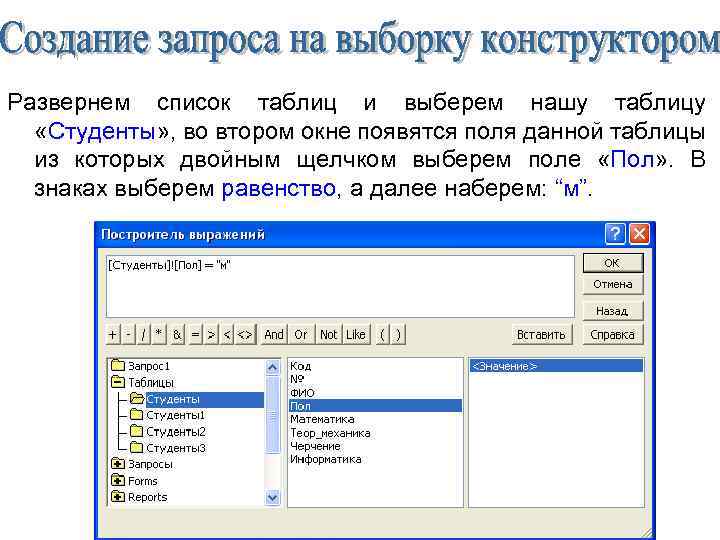Collapse the Таблицы folder

tap(118, 382)
